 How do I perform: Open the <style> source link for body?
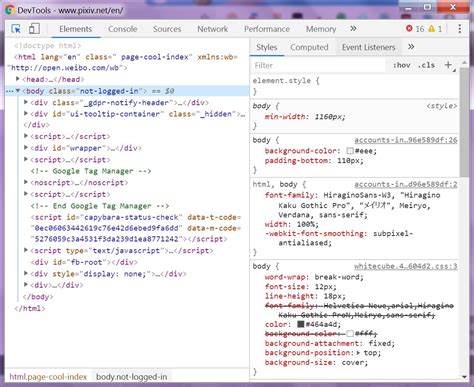[442, 106]
